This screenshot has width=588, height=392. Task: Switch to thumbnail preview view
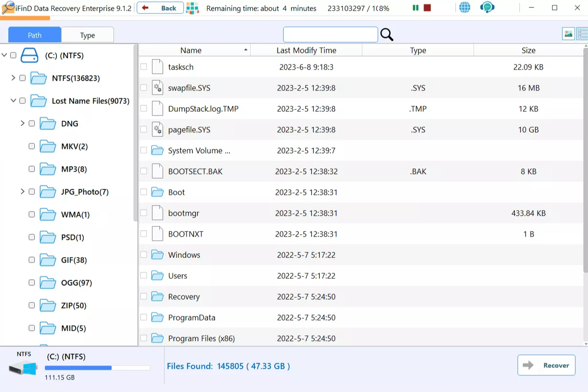pyautogui.click(x=568, y=34)
